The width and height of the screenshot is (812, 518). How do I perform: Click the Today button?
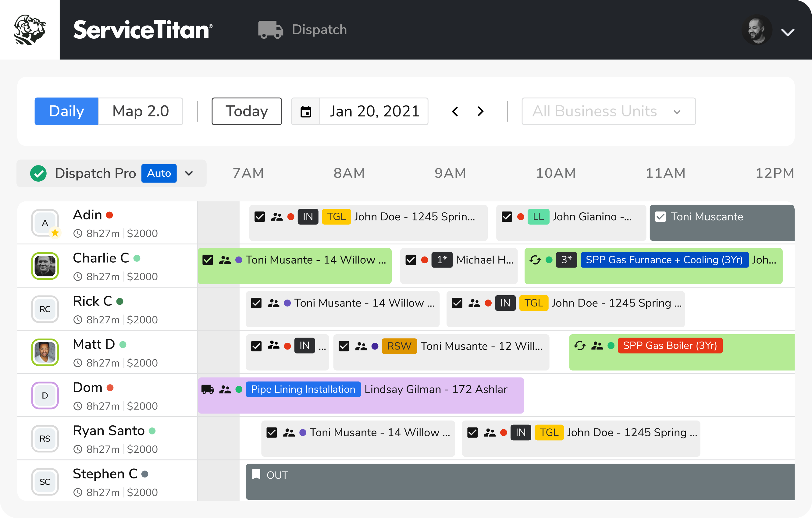pos(247,112)
